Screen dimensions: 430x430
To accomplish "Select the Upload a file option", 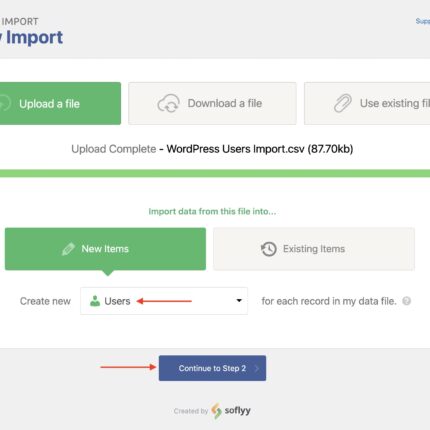I will pyautogui.click(x=60, y=103).
